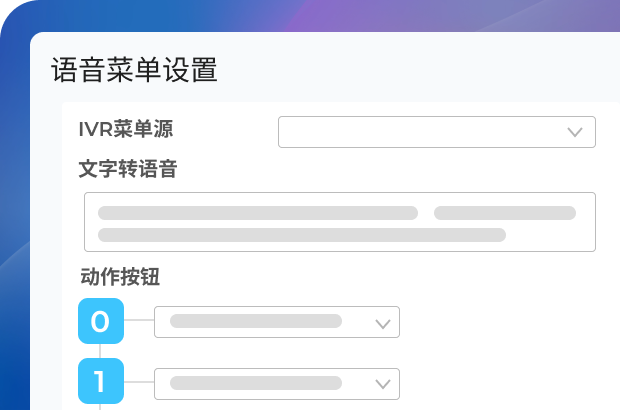Click inside the 文字转语音 text box
The width and height of the screenshot is (620, 410).
(340, 222)
